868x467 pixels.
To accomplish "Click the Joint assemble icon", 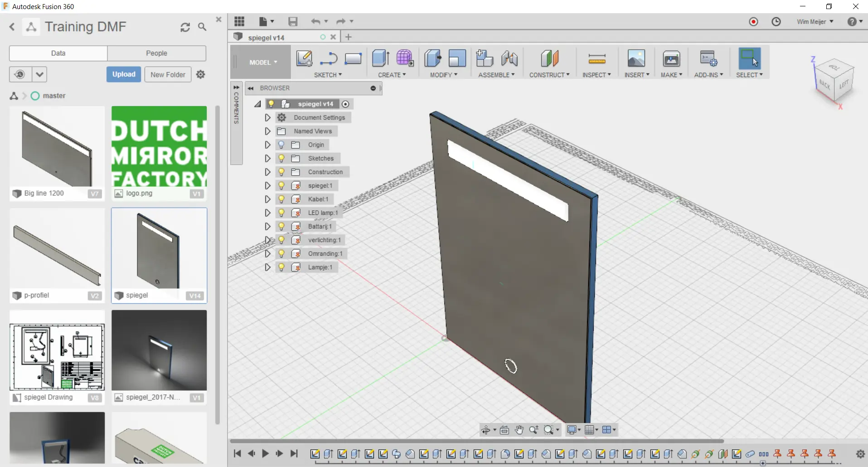I will (x=509, y=58).
